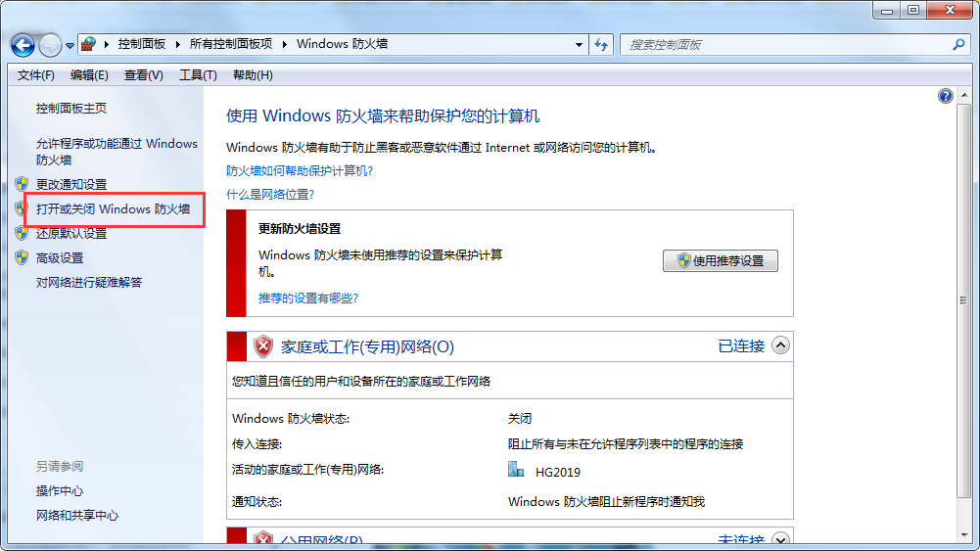Open 允许程序或功能通过 Windows 防火墙

click(117, 151)
